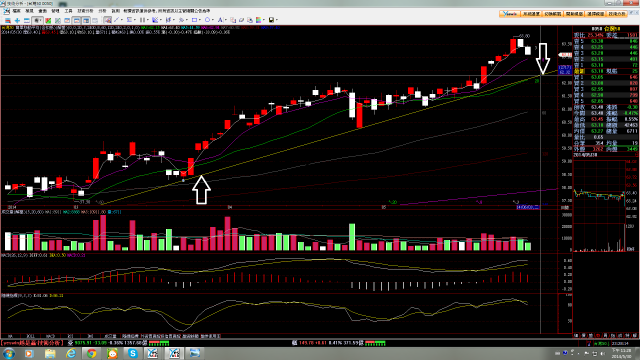This screenshot has width=640, height=360.
Task: Open Windows Start button
Action: 9,353
